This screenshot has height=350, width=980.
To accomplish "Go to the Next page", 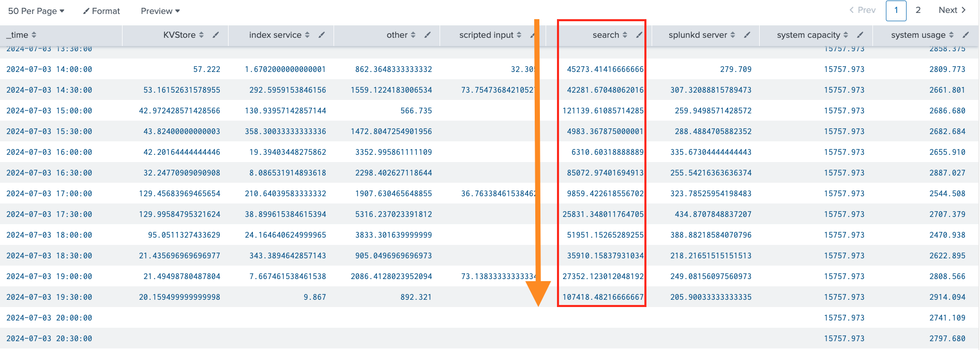I will 953,10.
